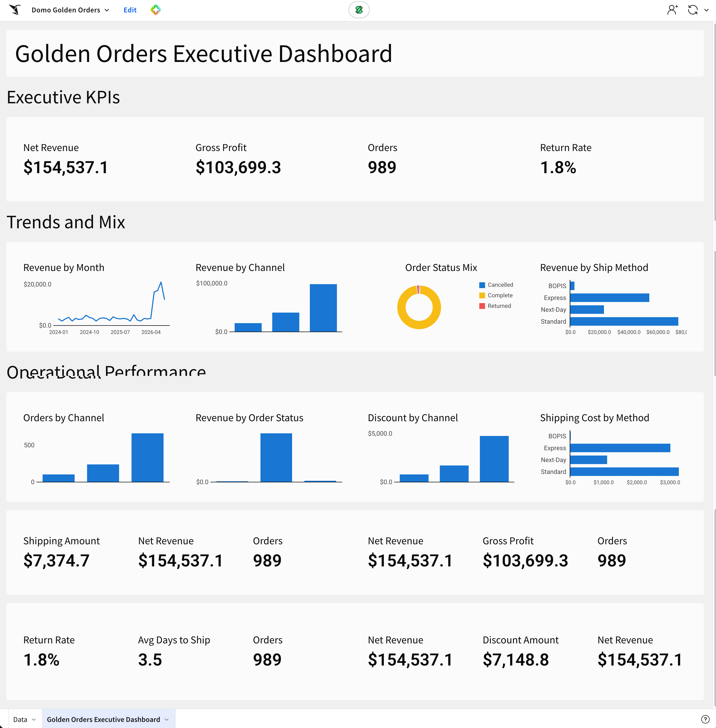Click the blue Cancelled color swatch
This screenshot has width=716, height=728.
click(x=482, y=285)
